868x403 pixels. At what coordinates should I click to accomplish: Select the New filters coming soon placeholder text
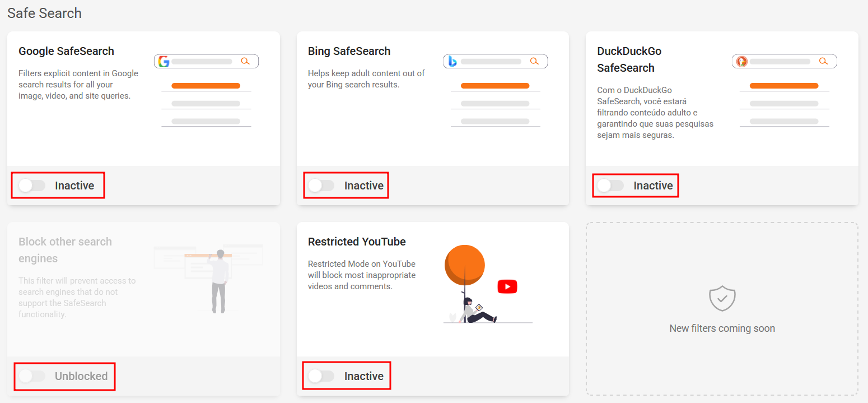(722, 328)
